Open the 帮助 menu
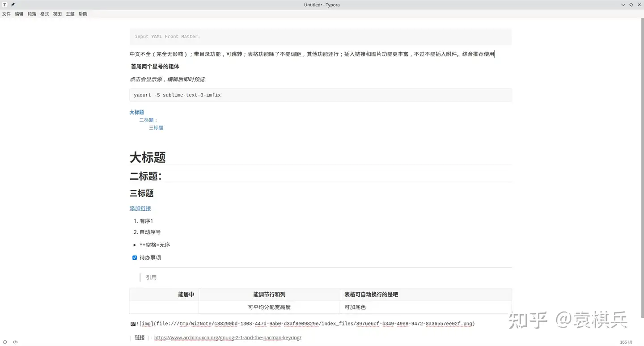The height and width of the screenshot is (346, 644). [83, 14]
